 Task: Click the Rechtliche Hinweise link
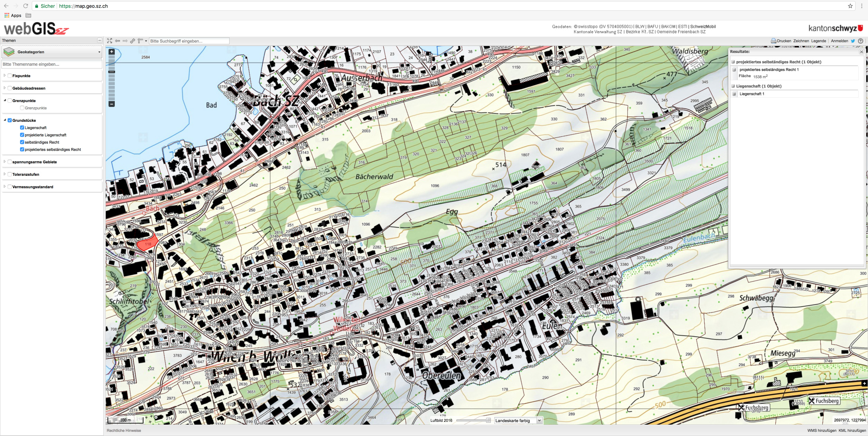[124, 430]
